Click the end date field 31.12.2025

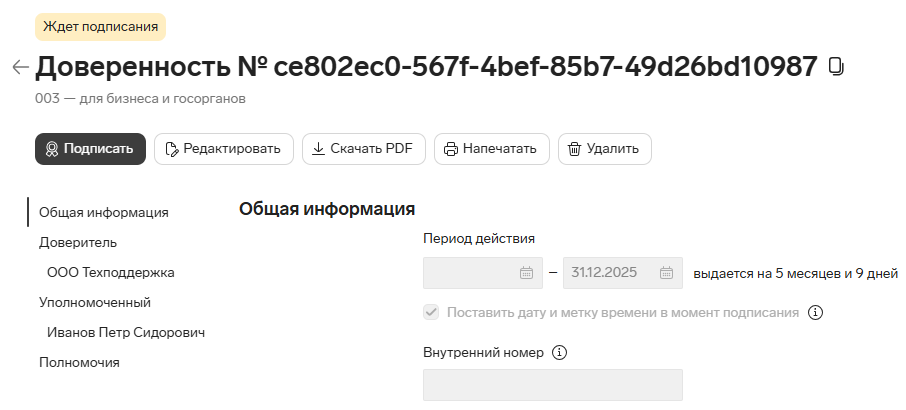(623, 273)
